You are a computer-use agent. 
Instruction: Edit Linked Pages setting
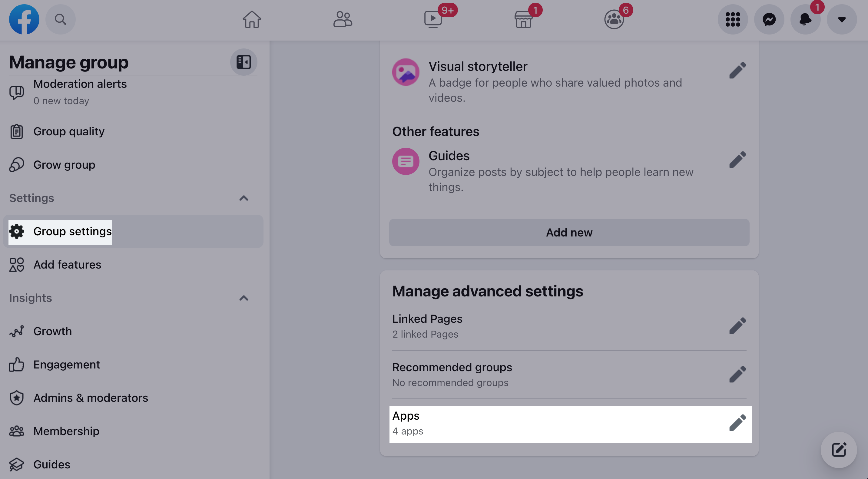pyautogui.click(x=737, y=326)
